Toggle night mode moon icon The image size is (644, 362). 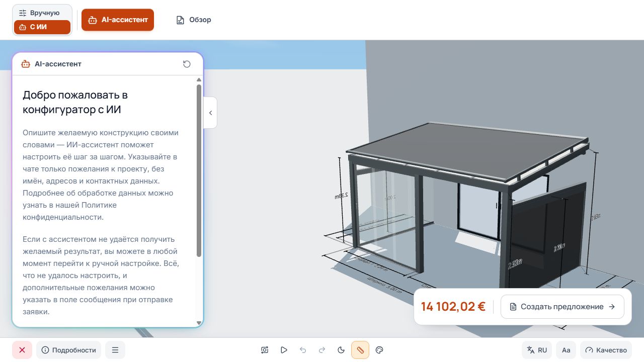click(x=341, y=350)
